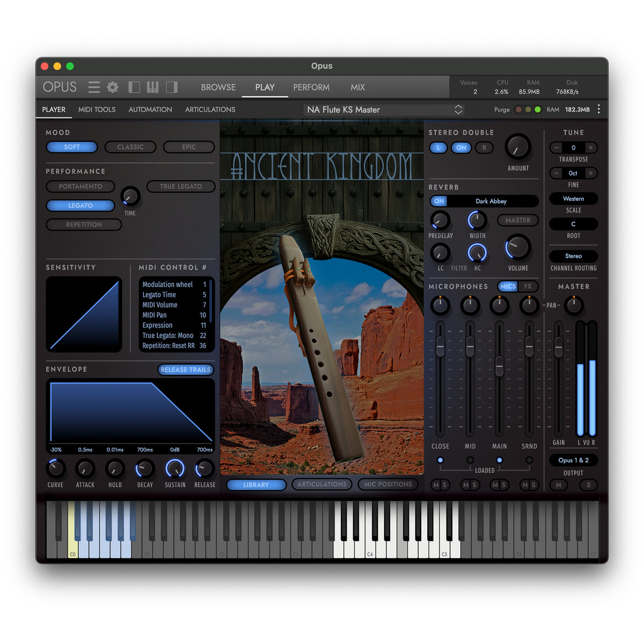This screenshot has width=644, height=644.
Task: Click the Main microphone fader handle
Action: 500,366
